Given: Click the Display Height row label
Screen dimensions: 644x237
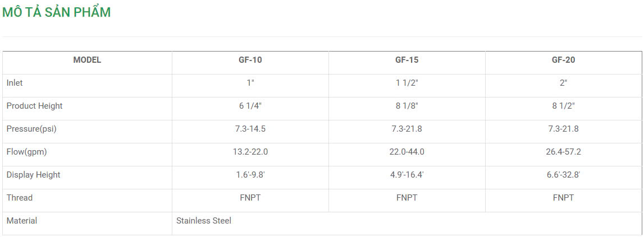Looking at the screenshot, I should (x=33, y=175).
